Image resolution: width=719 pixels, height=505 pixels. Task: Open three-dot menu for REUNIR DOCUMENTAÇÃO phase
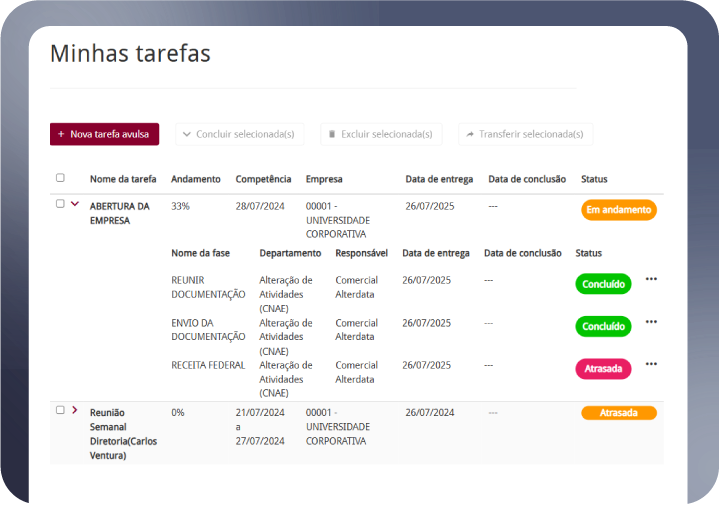tap(651, 279)
